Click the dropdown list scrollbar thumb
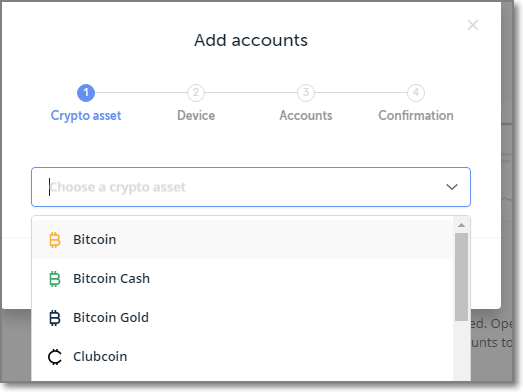 coord(461,277)
